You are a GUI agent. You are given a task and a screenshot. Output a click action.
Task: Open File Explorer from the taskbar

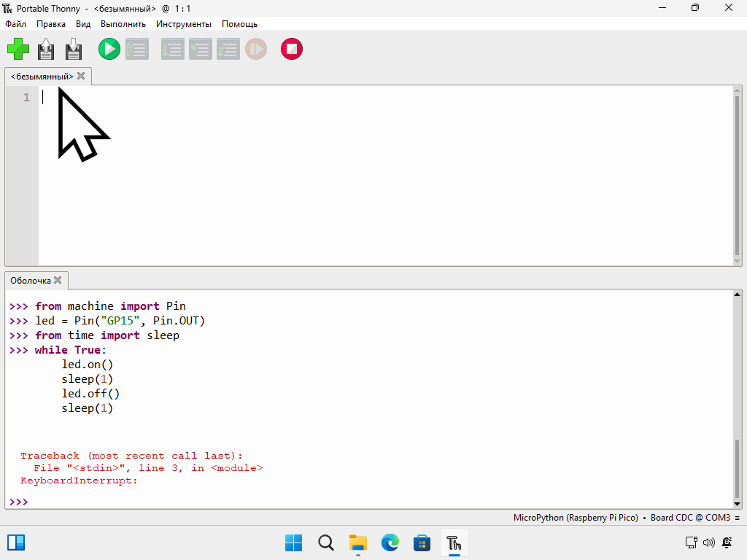click(357, 542)
